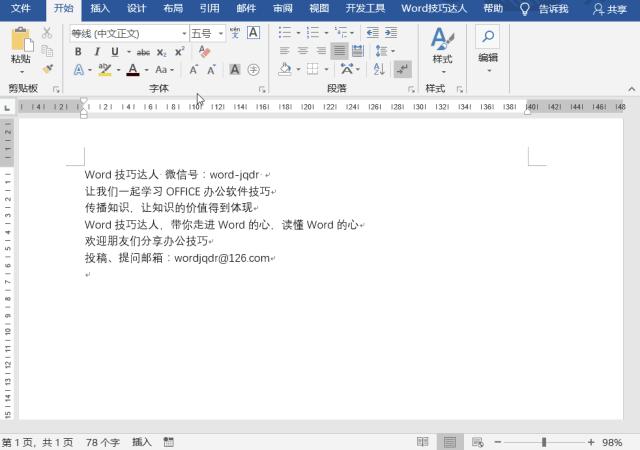Open the Styles (样式) gallery
This screenshot has height=450, width=640.
click(x=442, y=50)
